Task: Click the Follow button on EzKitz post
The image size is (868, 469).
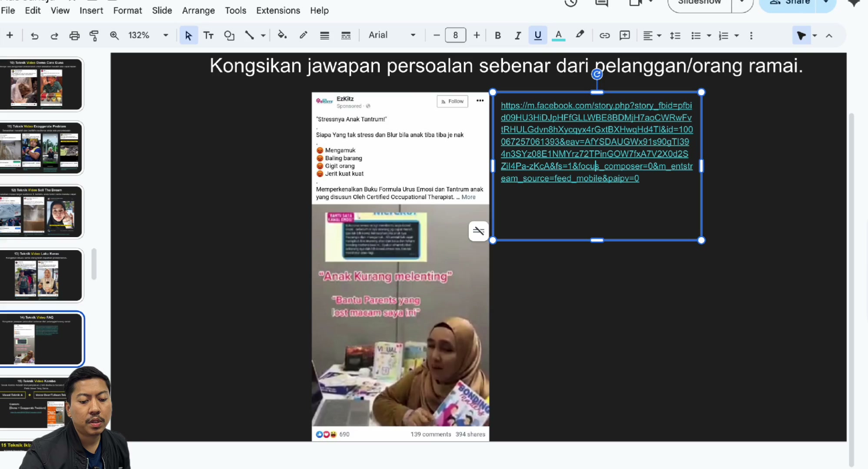Action: tap(452, 101)
